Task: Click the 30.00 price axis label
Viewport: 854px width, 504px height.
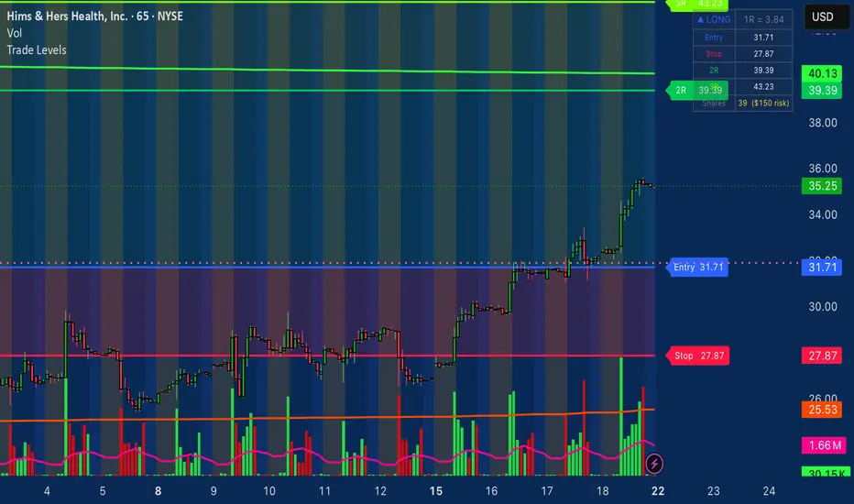Action: 823,307
